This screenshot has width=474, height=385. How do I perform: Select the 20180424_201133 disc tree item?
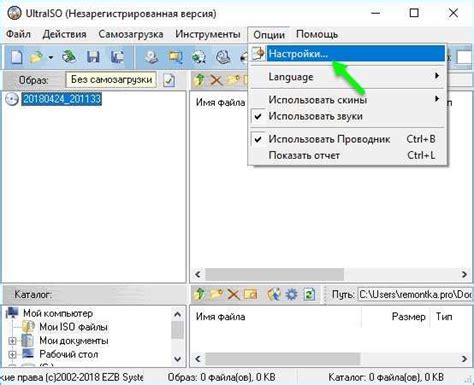coord(62,99)
